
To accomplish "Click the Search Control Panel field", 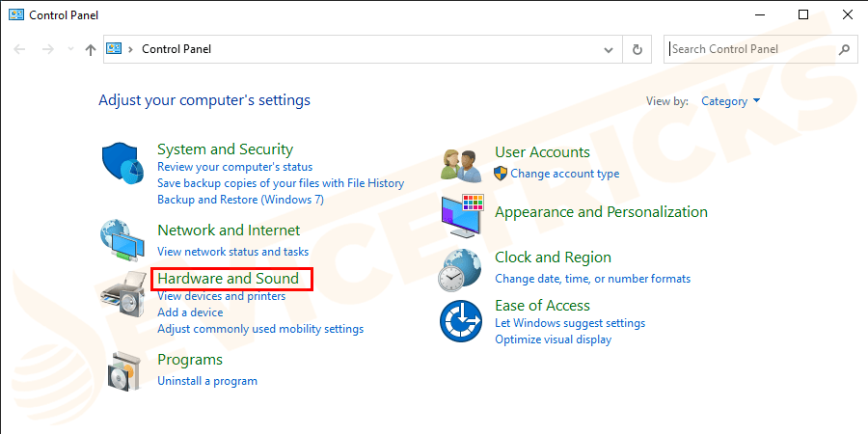I will click(x=750, y=49).
